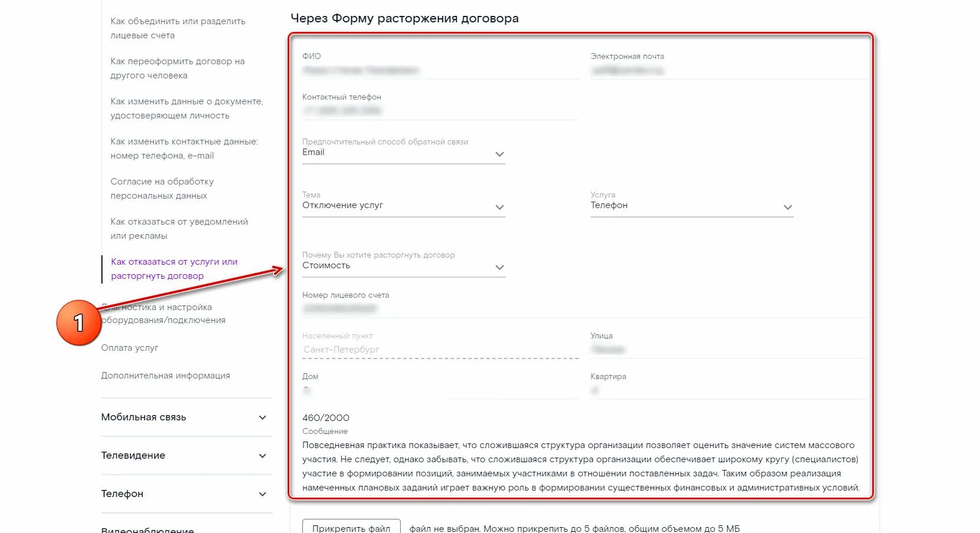Open preferred feedback method dropdown showing Email

[x=404, y=152]
